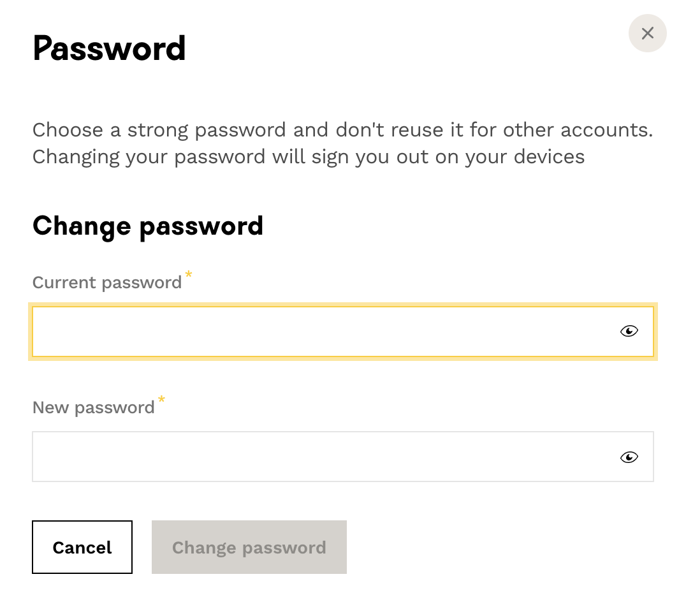686x616 pixels.
Task: Select the yellow-outlined password text box
Action: pyautogui.click(x=319, y=332)
